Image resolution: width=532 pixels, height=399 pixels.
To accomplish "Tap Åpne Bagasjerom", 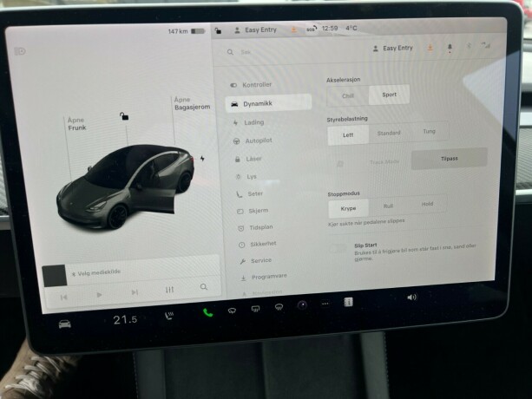I will pos(193,103).
